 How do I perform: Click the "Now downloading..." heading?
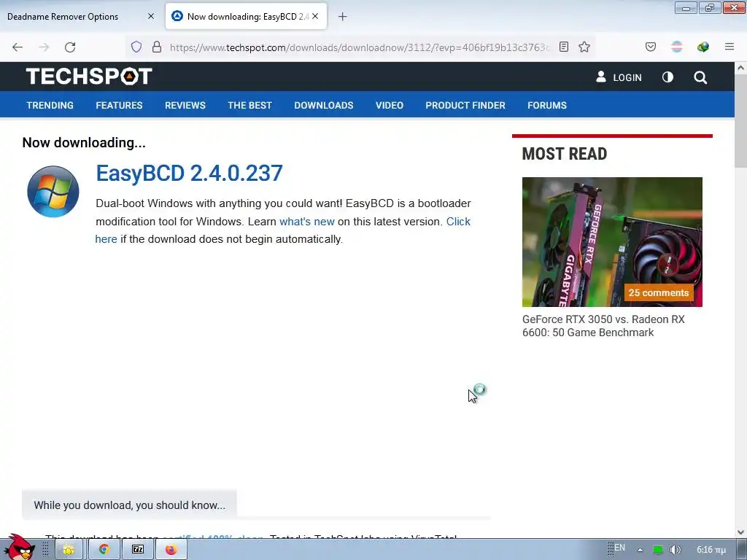(x=84, y=142)
